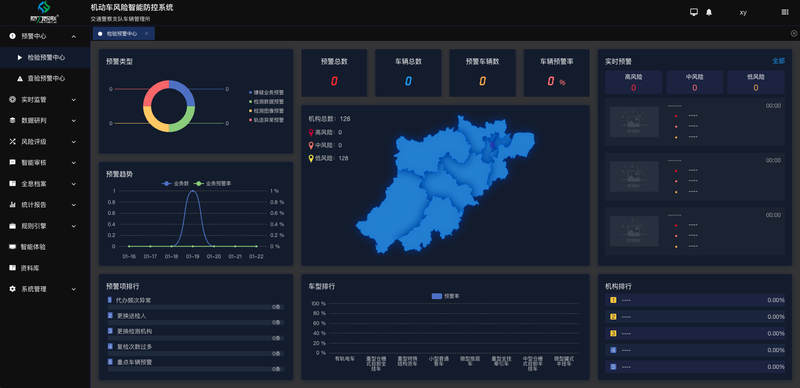The width and height of the screenshot is (800, 388).
Task: Open the monitor display icon in header
Action: pos(694,12)
